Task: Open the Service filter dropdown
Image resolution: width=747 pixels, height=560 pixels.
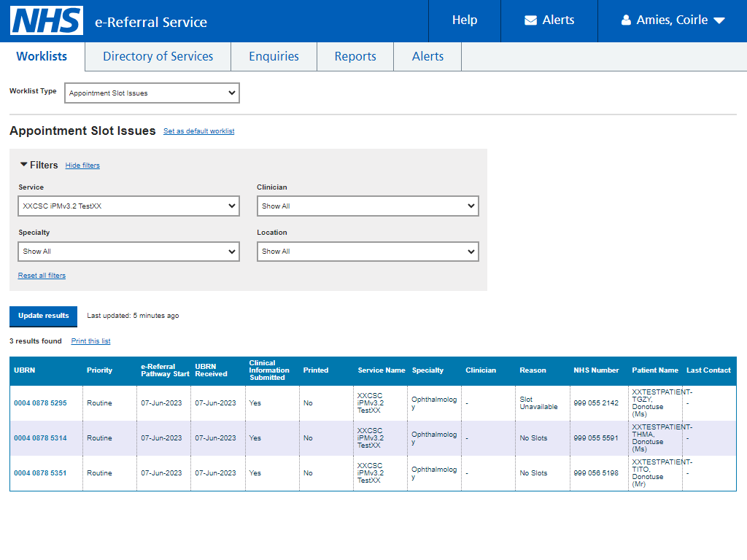Action: 128,206
